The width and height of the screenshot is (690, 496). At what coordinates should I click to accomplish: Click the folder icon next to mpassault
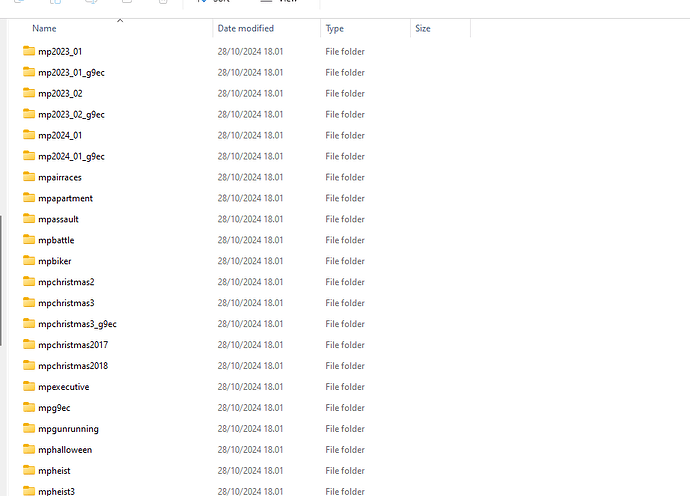[x=29, y=219]
